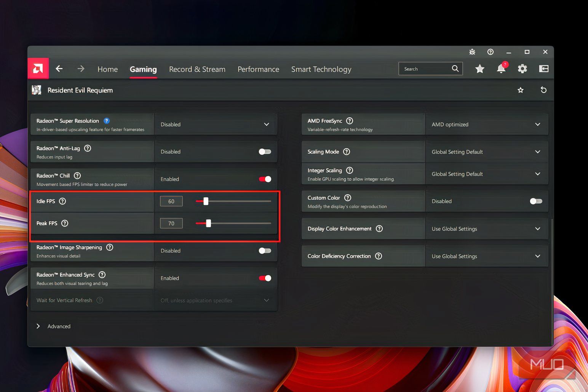Image resolution: width=588 pixels, height=392 pixels.
Task: Open the settings gear
Action: (x=522, y=69)
